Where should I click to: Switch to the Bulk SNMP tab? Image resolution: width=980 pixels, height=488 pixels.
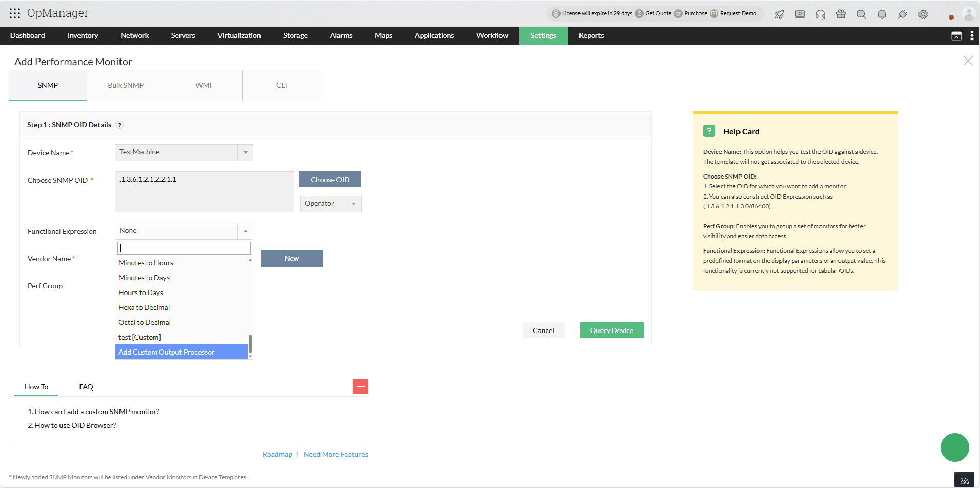pyautogui.click(x=126, y=85)
